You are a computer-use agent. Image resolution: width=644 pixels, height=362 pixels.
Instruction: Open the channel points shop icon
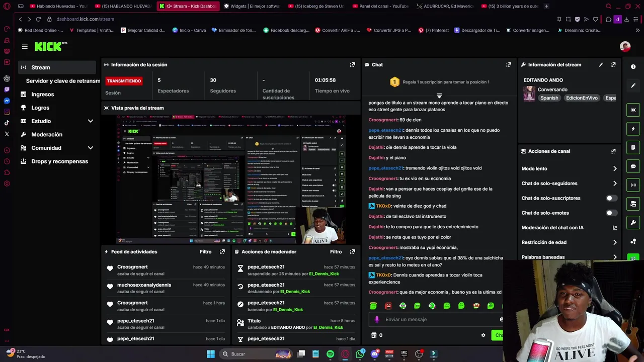[x=374, y=335]
